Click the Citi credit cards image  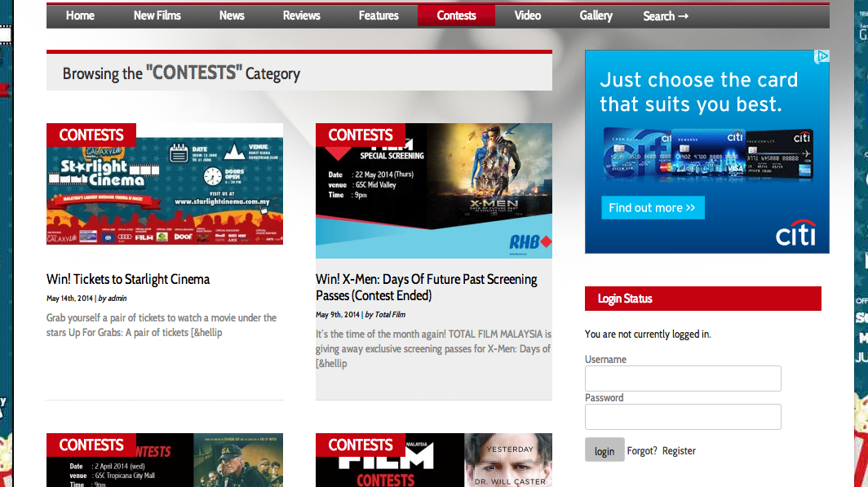click(x=708, y=153)
